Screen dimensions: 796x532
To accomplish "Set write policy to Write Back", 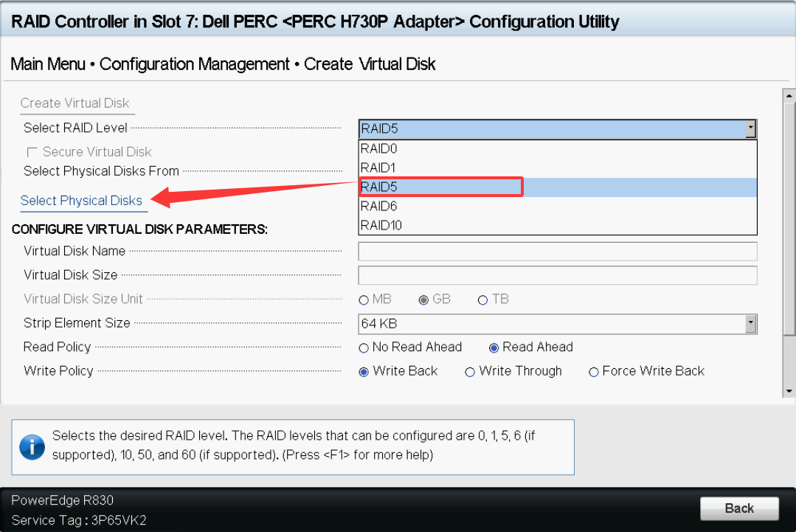I will (364, 372).
